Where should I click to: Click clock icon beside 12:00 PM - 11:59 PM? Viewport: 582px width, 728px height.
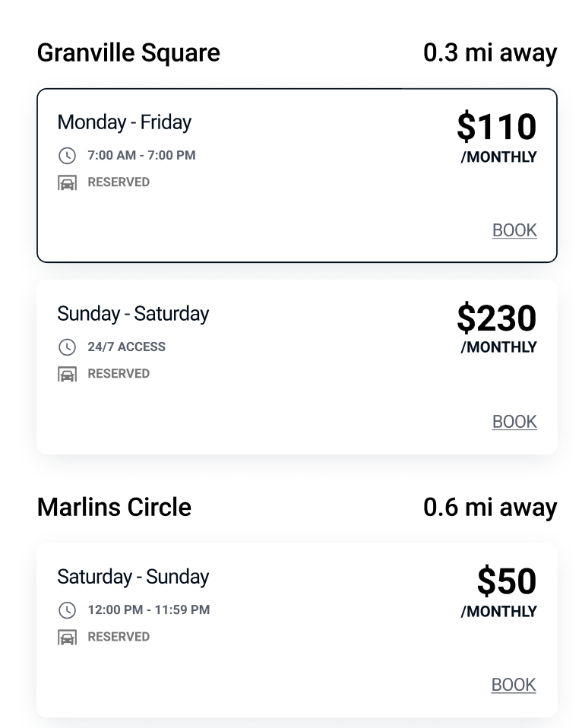click(x=68, y=610)
